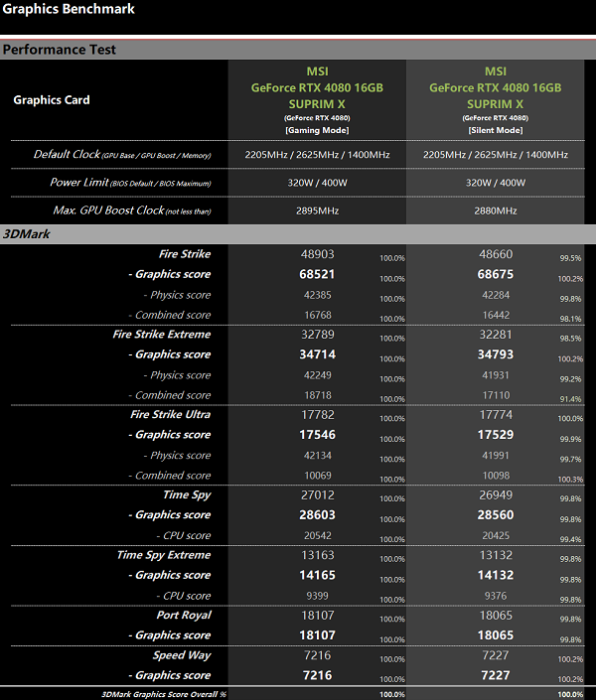Image resolution: width=596 pixels, height=700 pixels.
Task: Select the 91.4% percentage value
Action: (570, 399)
